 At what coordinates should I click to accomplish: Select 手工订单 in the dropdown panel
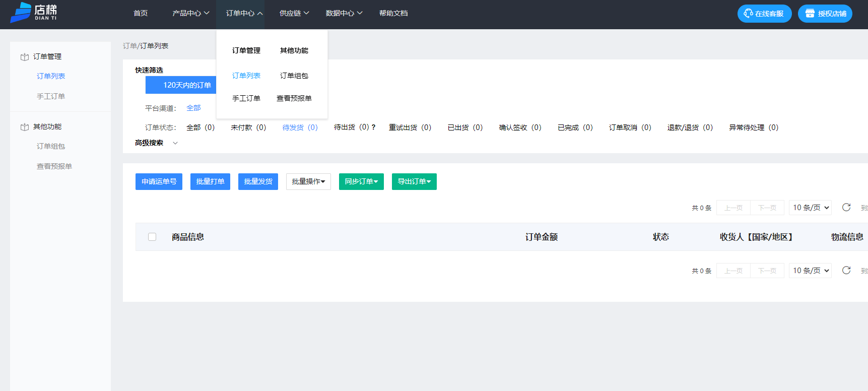246,98
